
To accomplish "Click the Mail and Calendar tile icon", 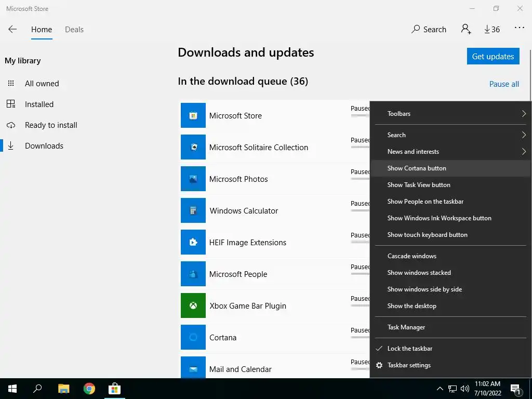I will click(x=193, y=367).
